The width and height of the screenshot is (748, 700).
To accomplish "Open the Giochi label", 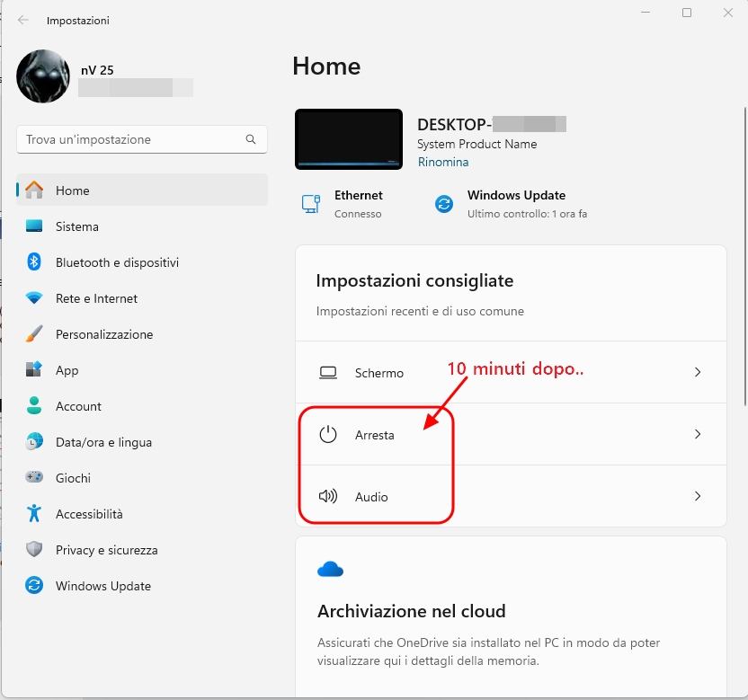I will 73,478.
